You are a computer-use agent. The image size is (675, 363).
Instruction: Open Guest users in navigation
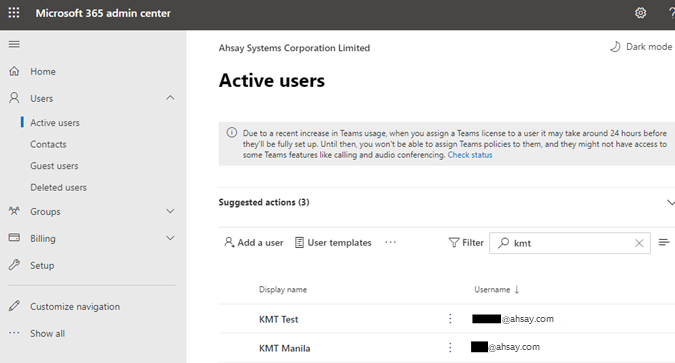(54, 166)
